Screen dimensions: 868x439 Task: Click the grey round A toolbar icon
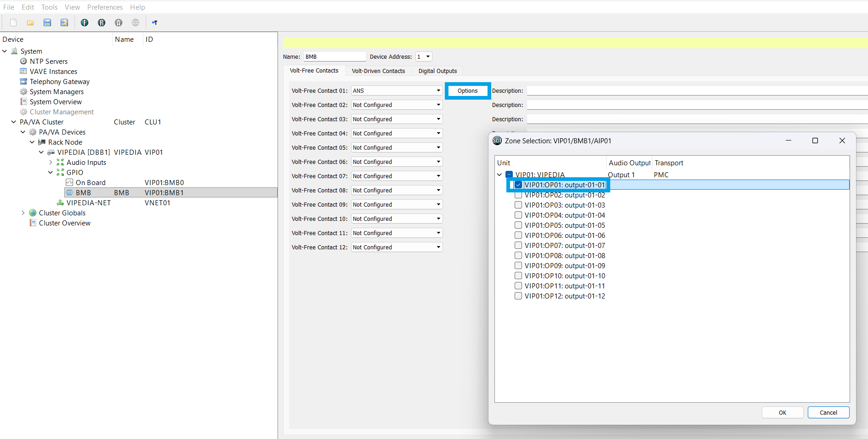(119, 23)
